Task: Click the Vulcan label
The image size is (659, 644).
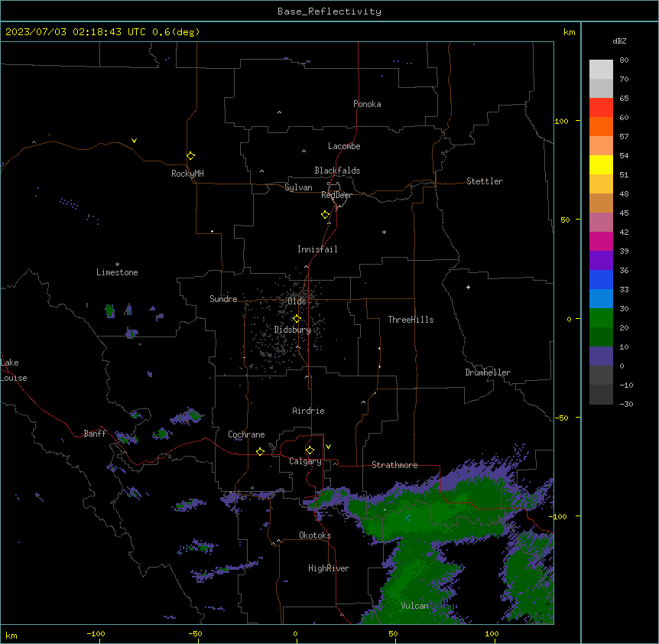Action: 414,606
